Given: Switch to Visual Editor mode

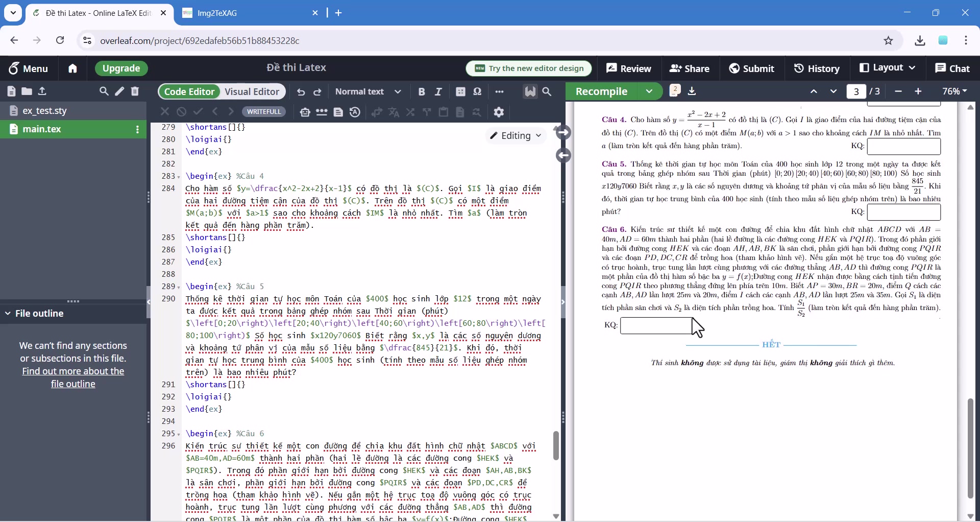Looking at the screenshot, I should click(252, 91).
